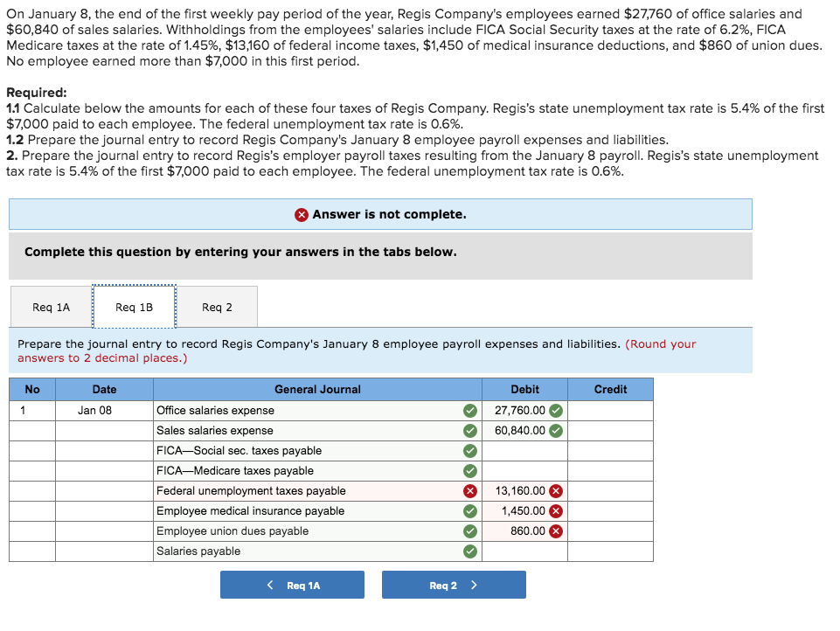Click the debit amount 13,160.00 to edit it
The image size is (840, 631).
pyautogui.click(x=523, y=490)
